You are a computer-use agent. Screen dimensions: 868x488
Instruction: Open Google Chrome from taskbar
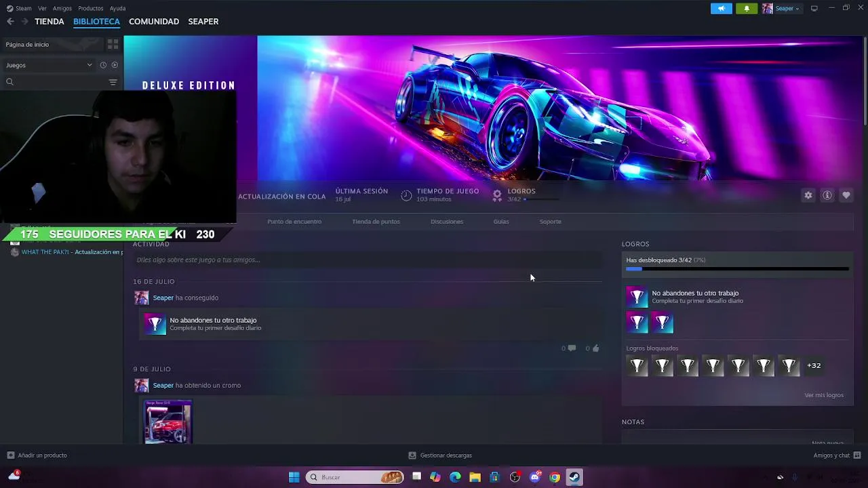pos(555,477)
